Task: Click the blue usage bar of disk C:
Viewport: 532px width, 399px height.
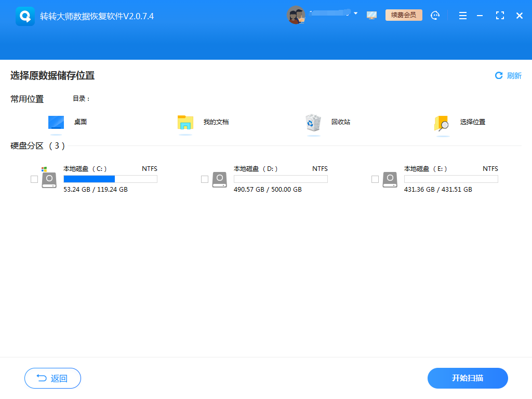Action: coord(88,179)
